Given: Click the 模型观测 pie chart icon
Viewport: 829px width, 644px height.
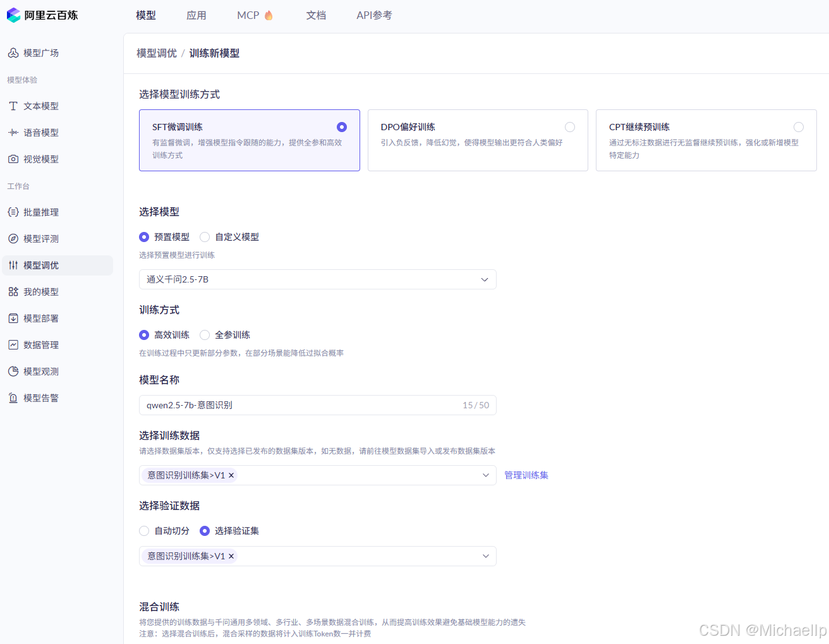Looking at the screenshot, I should click(13, 372).
